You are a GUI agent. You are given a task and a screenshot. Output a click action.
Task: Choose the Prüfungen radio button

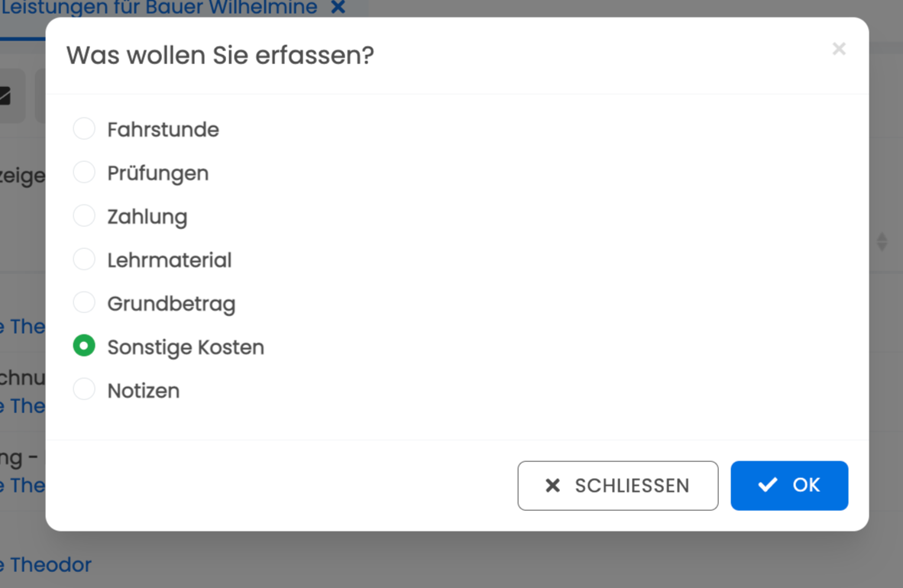tap(84, 172)
